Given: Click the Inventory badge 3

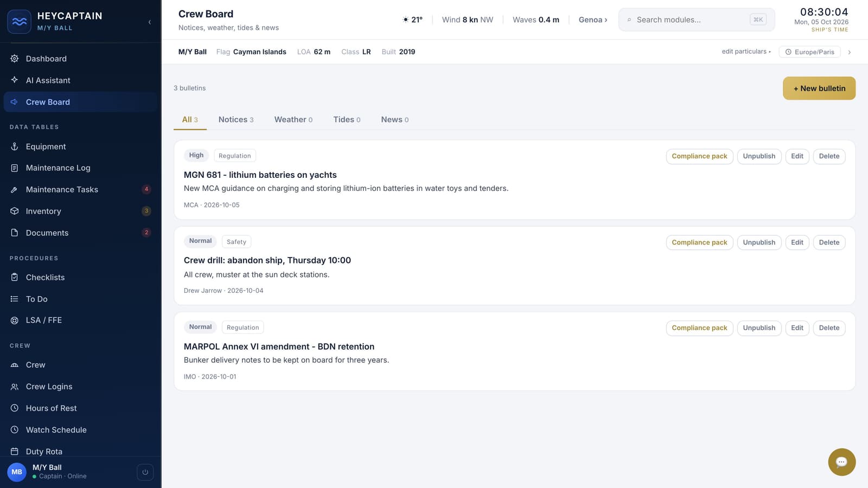Looking at the screenshot, I should pyautogui.click(x=146, y=211).
